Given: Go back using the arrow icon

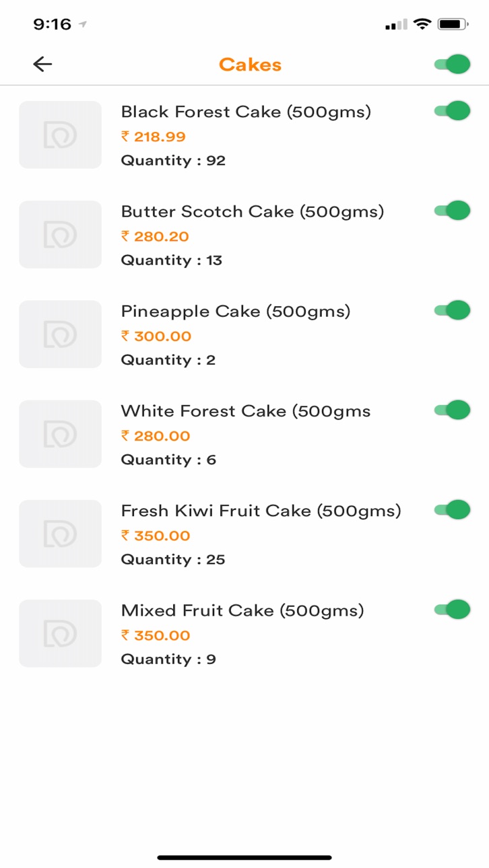Looking at the screenshot, I should (x=42, y=64).
